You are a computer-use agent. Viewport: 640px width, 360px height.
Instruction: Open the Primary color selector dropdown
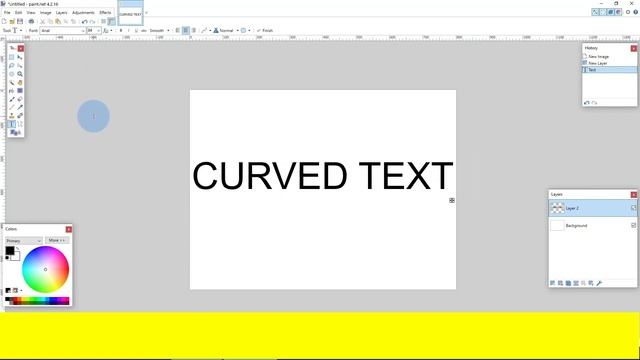pos(24,241)
